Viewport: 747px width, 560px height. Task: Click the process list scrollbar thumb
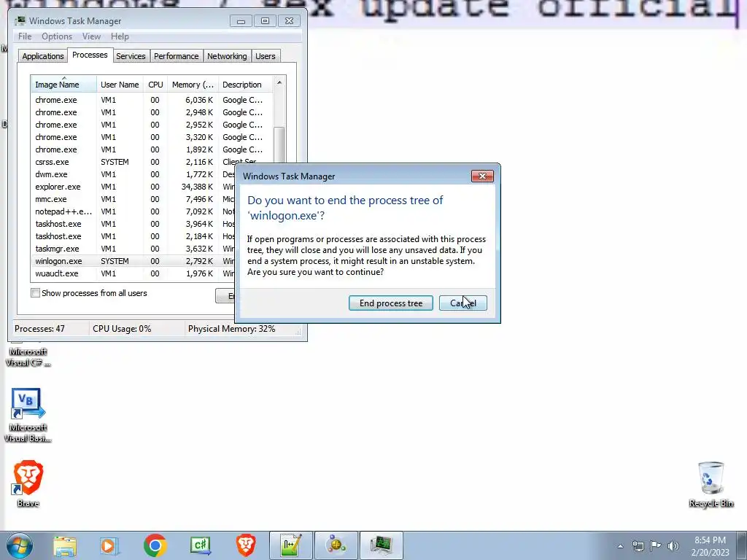point(279,145)
